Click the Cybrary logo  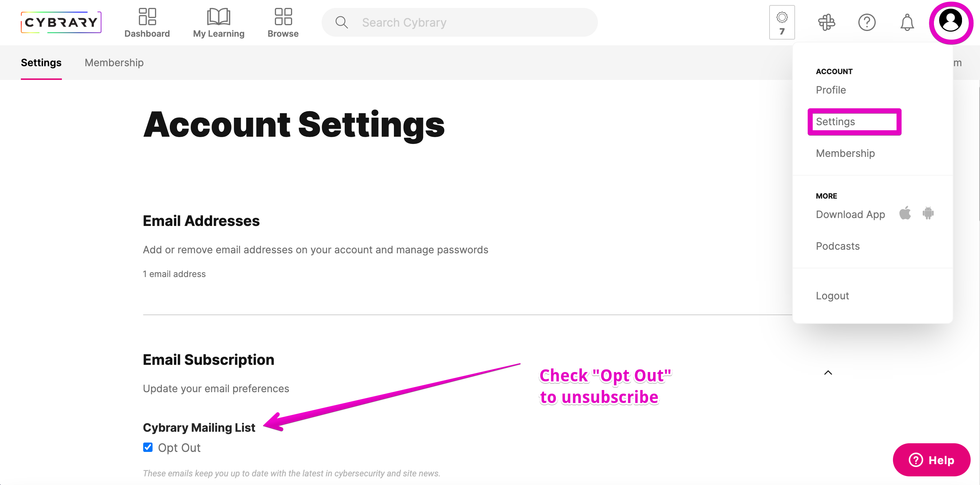click(x=61, y=22)
